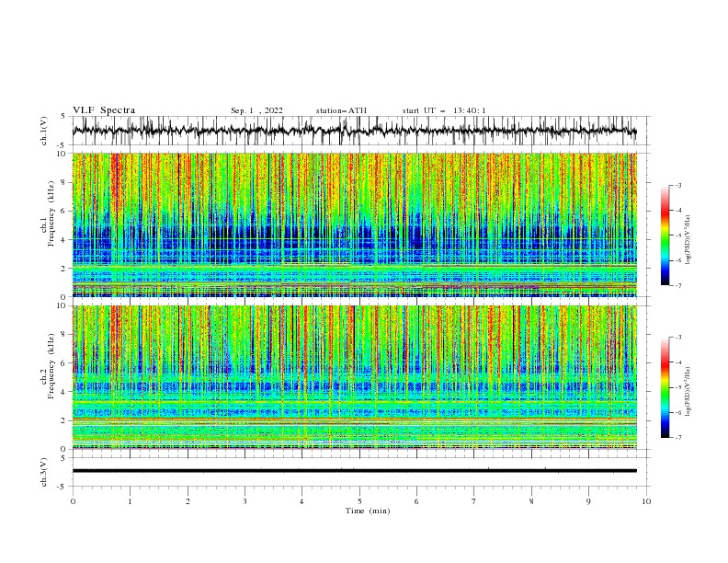This screenshot has height=563, width=728.
Task: Click the time-axis tick label '7'
Action: (474, 501)
